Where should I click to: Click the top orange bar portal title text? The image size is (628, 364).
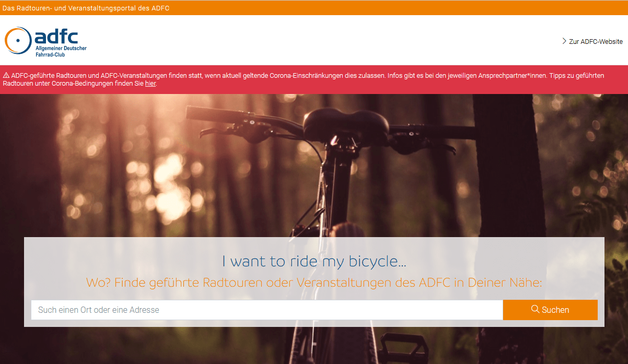tap(86, 8)
